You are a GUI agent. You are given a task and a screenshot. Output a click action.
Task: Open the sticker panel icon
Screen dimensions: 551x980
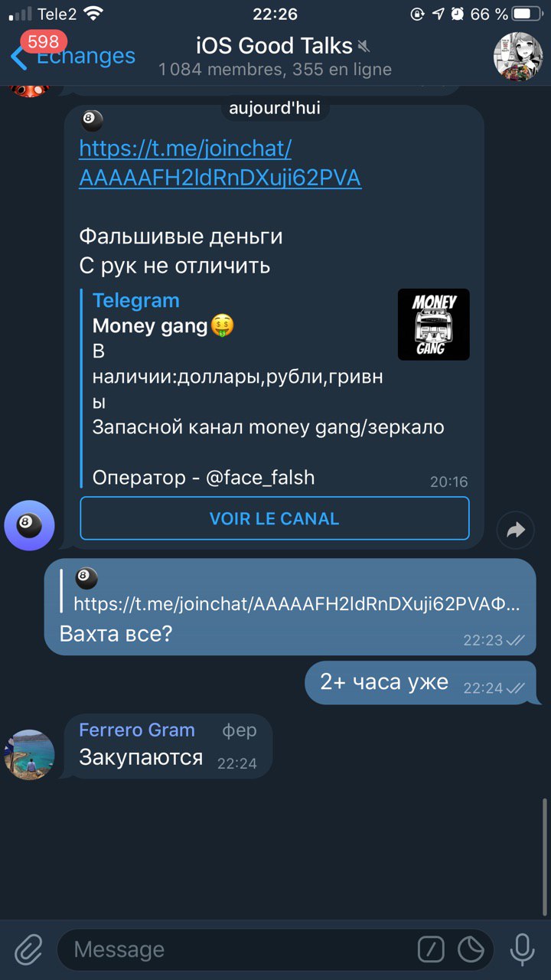(471, 950)
